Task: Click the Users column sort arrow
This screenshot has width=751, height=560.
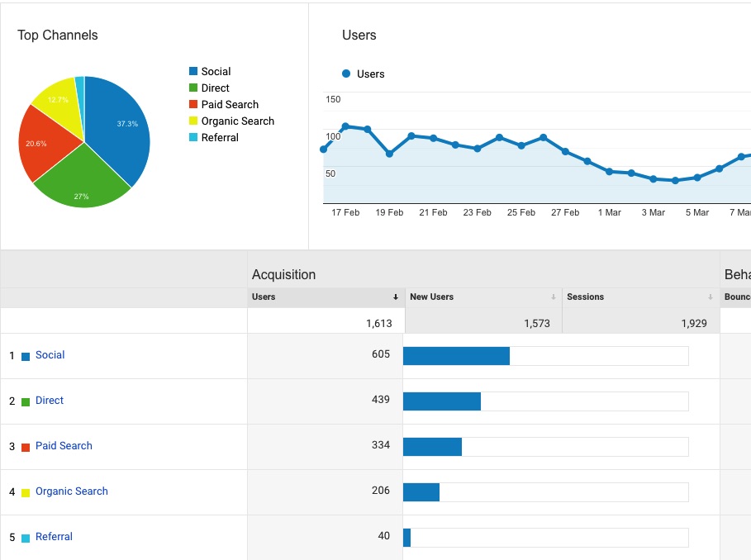Action: [x=396, y=297]
